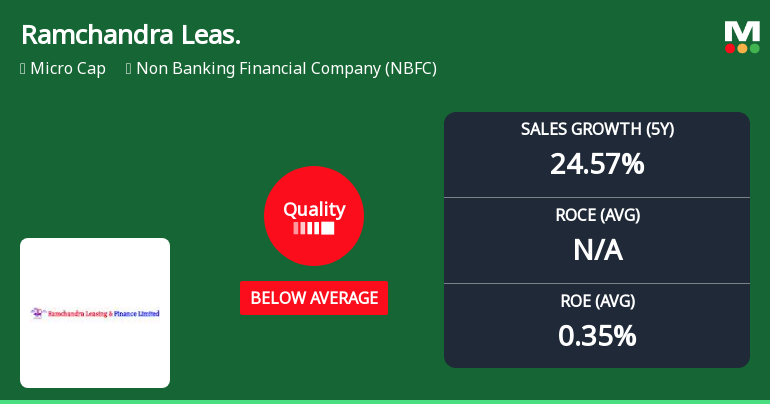Click the ROE (AVG) heading

[x=597, y=301]
